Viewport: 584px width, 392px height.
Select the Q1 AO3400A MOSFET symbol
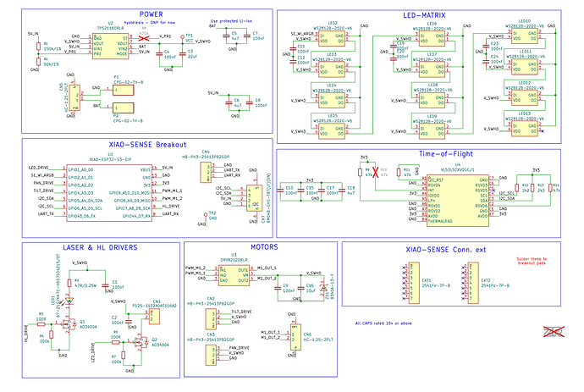pyautogui.click(x=68, y=323)
